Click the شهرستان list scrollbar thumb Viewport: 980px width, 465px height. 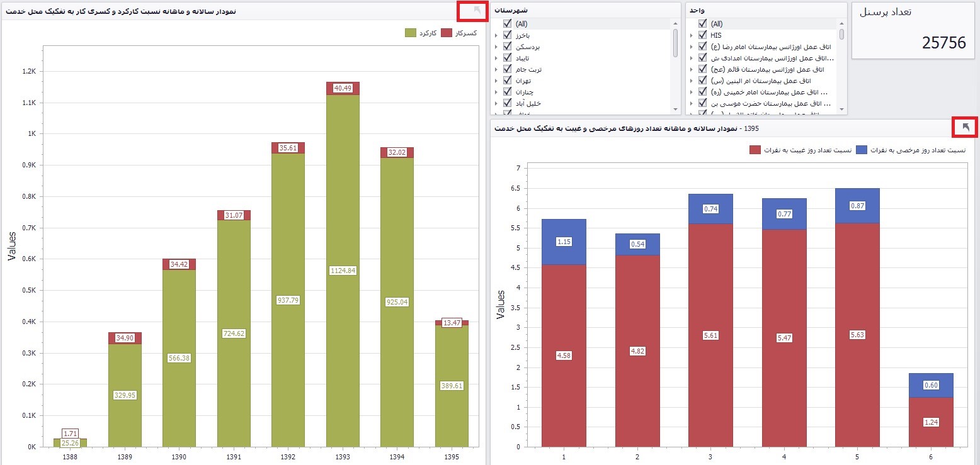(675, 43)
